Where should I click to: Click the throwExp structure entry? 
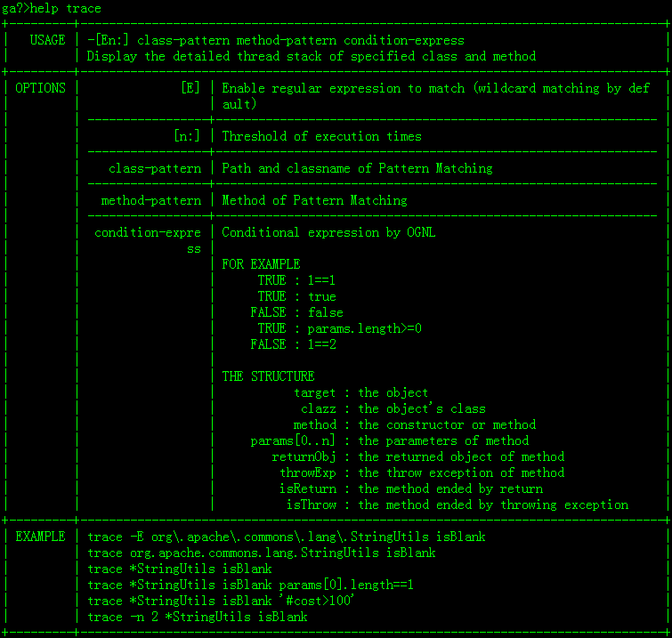pos(308,472)
